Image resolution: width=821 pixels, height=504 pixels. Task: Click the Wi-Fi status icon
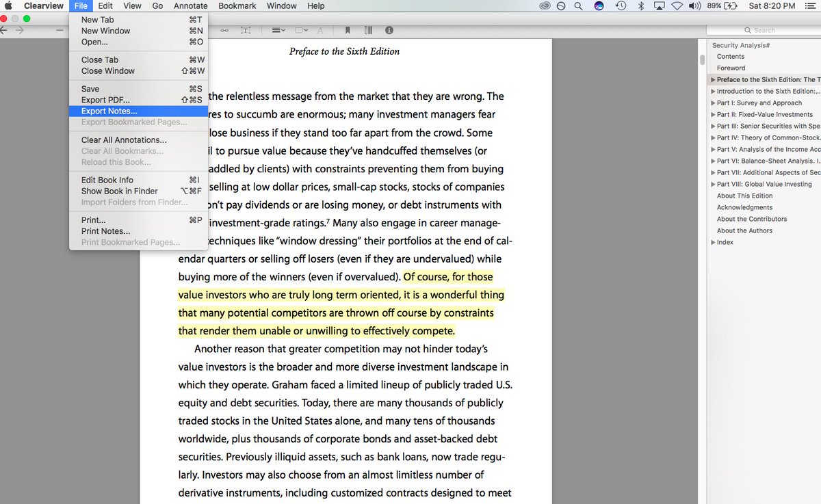point(677,5)
